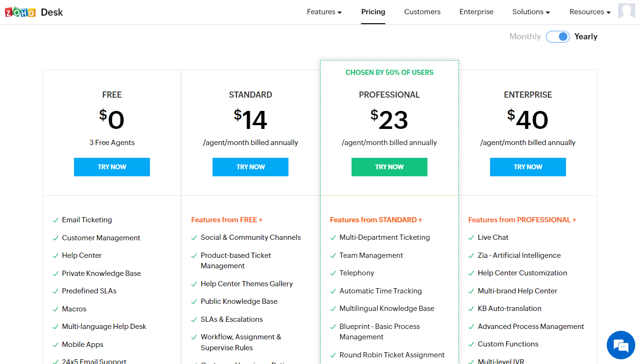640x364 pixels.
Task: Click the Macros feature
Action: pyautogui.click(x=74, y=309)
